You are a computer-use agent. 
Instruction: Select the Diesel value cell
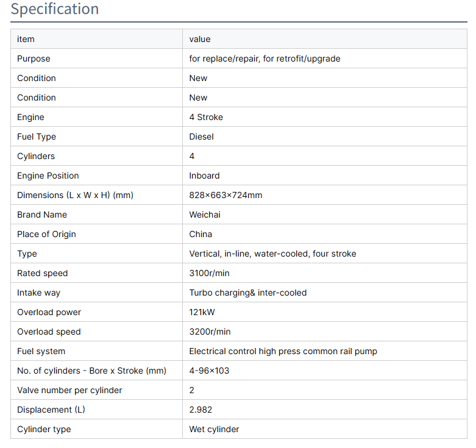202,137
